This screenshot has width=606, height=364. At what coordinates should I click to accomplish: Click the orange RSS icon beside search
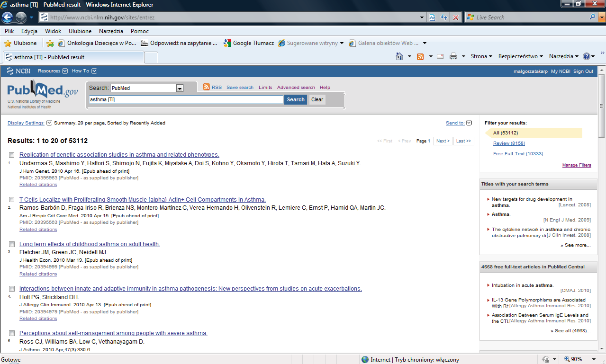pos(207,87)
